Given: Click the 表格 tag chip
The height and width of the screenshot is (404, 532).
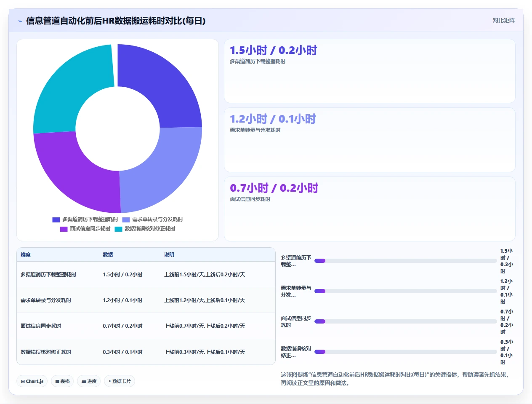Looking at the screenshot, I should (x=62, y=381).
